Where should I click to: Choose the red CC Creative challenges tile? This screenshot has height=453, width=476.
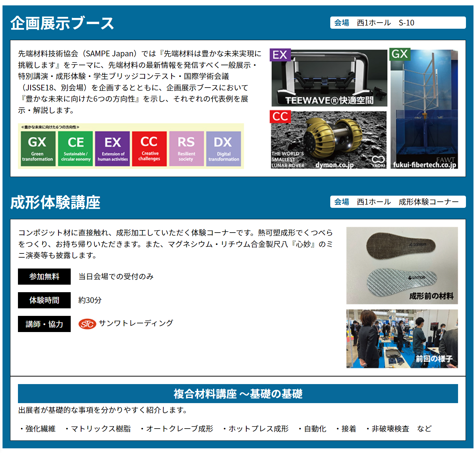coord(149,149)
